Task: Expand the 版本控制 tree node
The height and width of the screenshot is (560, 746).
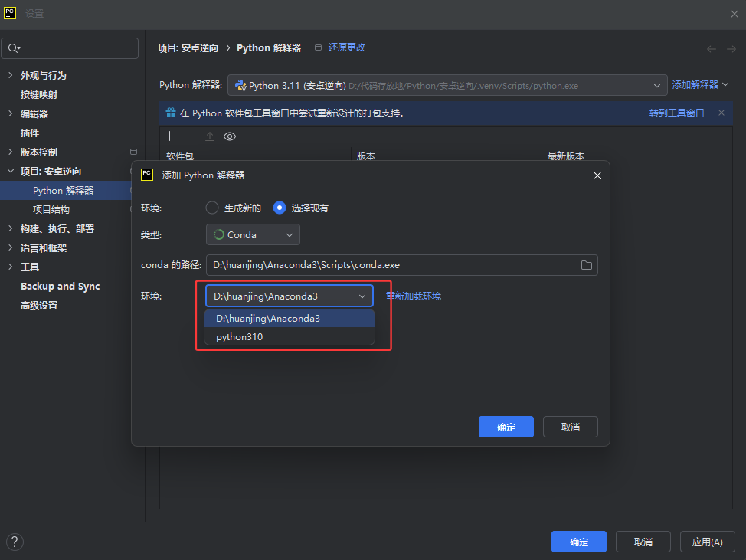Action: point(11,152)
